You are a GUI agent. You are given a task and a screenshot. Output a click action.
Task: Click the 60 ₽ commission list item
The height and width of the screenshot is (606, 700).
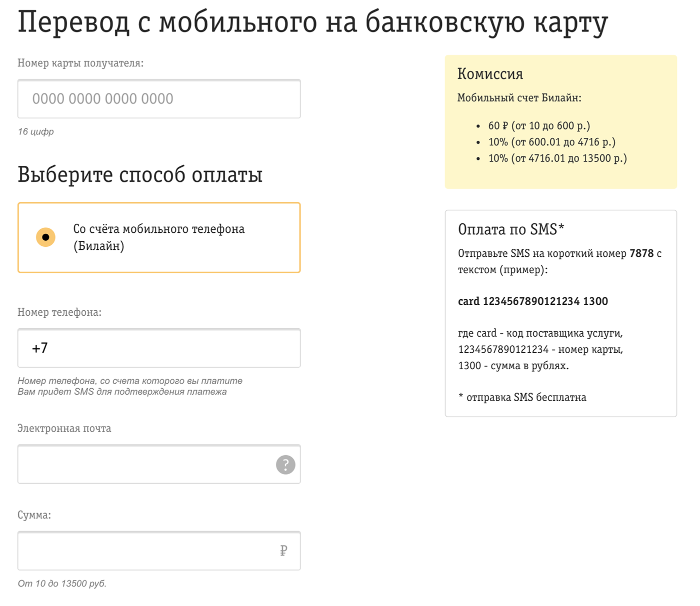click(x=539, y=126)
